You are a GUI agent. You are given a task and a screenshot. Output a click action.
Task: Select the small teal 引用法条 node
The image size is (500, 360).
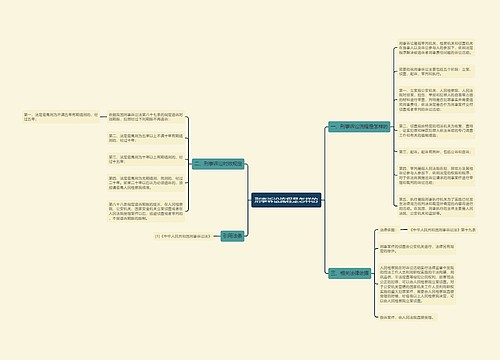tap(232, 236)
